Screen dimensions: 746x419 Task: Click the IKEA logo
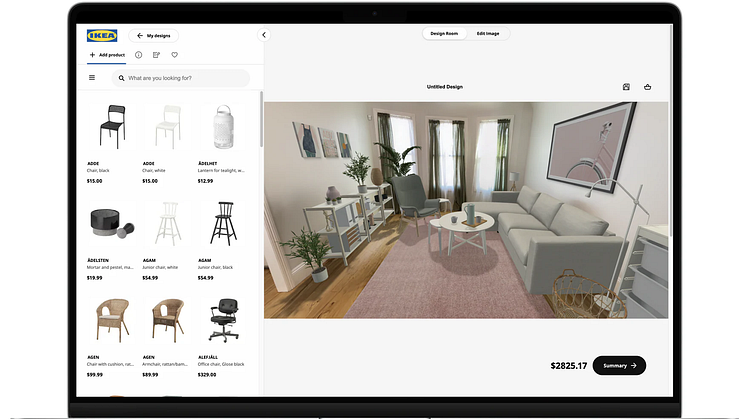pos(101,35)
